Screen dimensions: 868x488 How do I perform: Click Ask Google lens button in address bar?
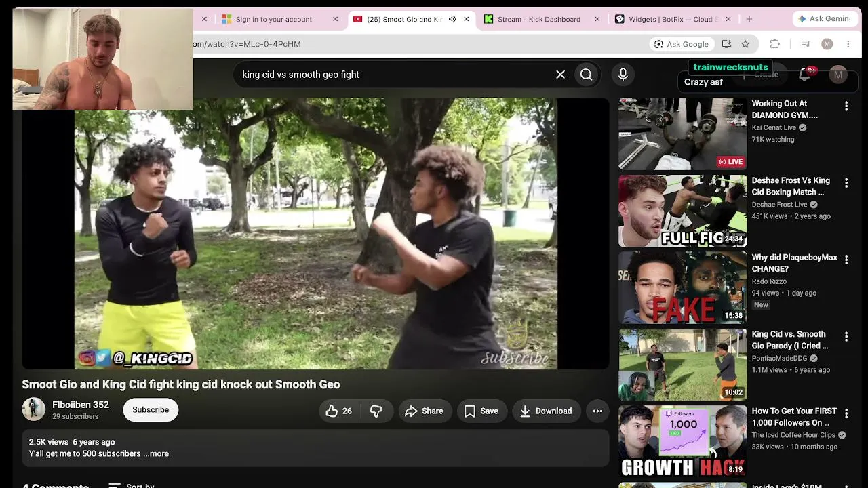click(682, 44)
